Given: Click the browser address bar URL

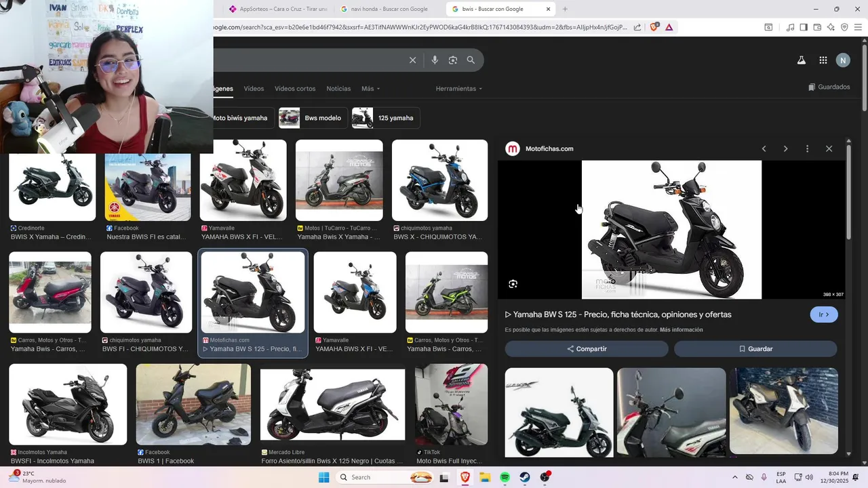Looking at the screenshot, I should coord(420,27).
